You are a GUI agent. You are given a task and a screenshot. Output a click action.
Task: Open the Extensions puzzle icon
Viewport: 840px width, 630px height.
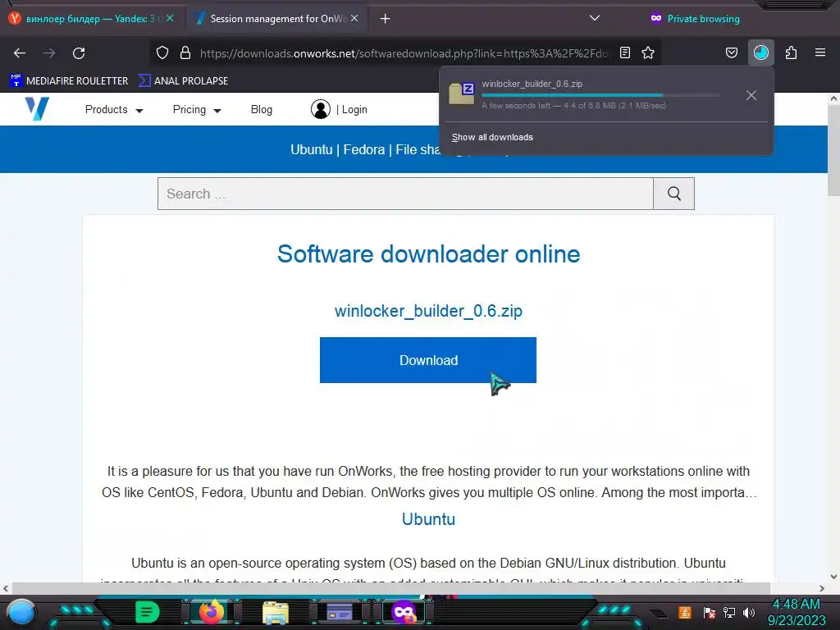tap(791, 52)
